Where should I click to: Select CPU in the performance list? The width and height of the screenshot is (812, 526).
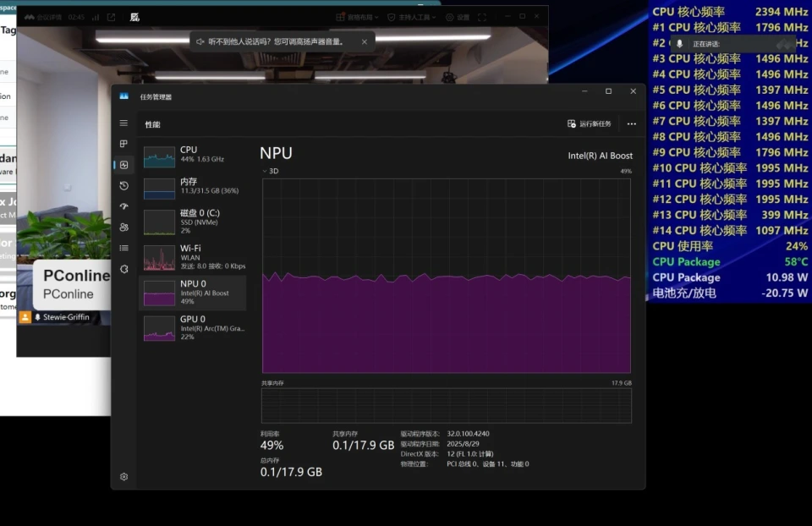(192, 155)
